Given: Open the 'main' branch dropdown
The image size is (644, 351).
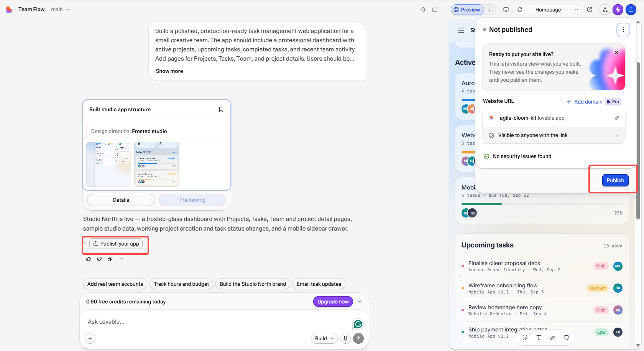Looking at the screenshot, I should [60, 10].
